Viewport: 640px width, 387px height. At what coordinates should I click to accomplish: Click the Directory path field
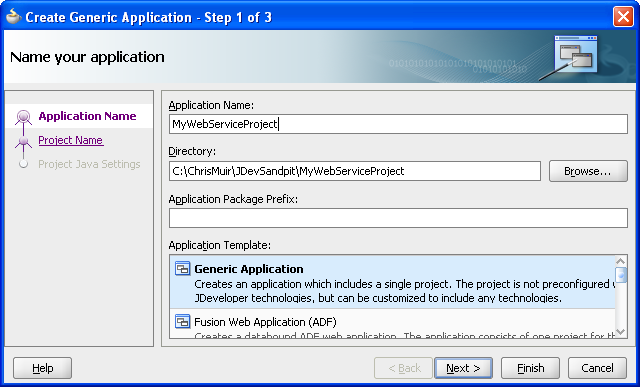[x=355, y=171]
